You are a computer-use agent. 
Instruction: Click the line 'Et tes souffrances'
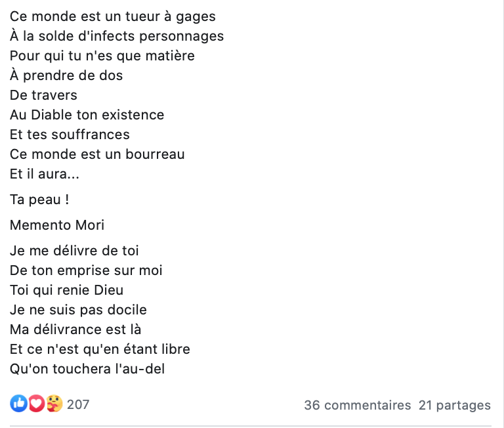[70, 135]
